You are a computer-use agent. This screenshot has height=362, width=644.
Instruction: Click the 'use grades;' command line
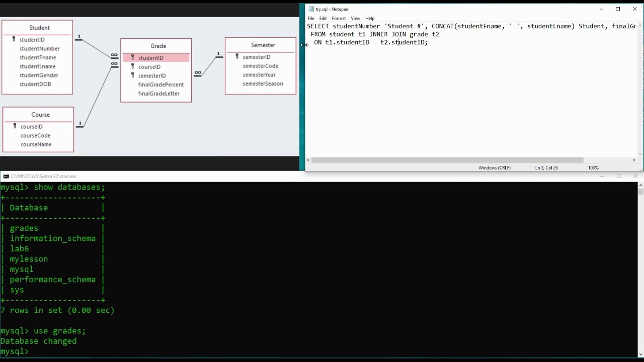pyautogui.click(x=43, y=331)
